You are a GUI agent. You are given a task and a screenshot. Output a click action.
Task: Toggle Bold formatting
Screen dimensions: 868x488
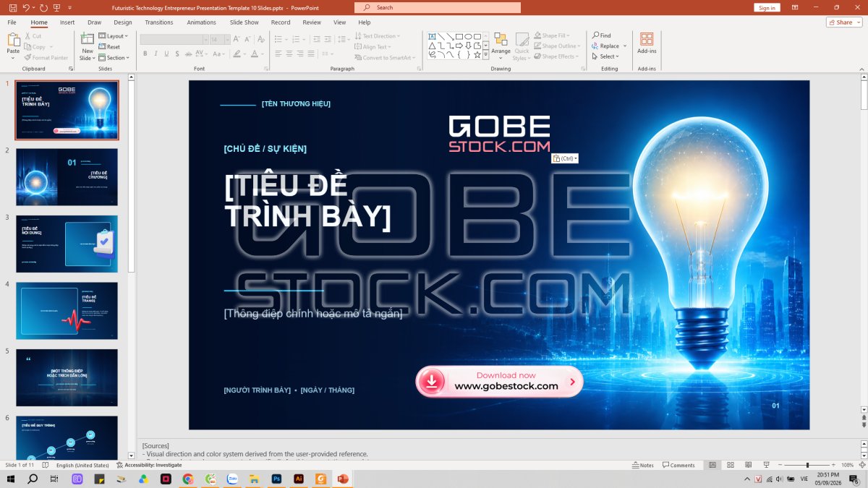coord(145,53)
